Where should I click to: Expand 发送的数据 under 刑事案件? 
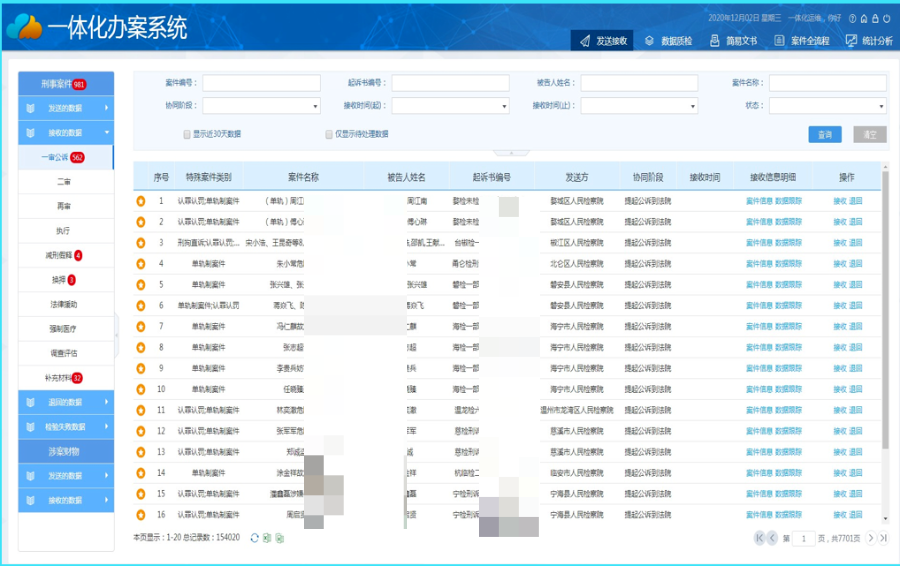tap(66, 108)
